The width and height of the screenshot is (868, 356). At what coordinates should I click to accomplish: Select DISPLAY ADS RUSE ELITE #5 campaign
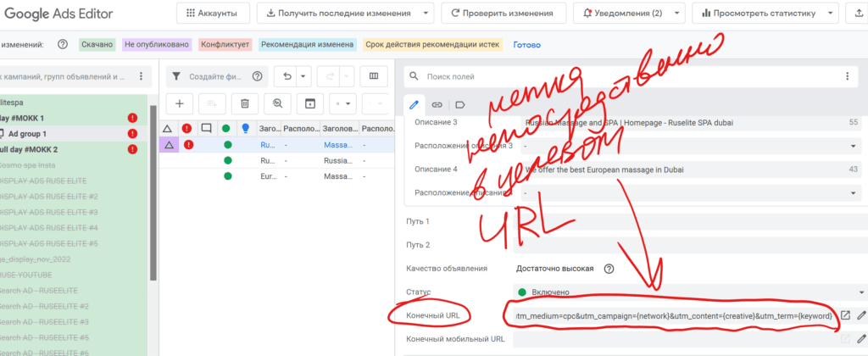pos(48,243)
